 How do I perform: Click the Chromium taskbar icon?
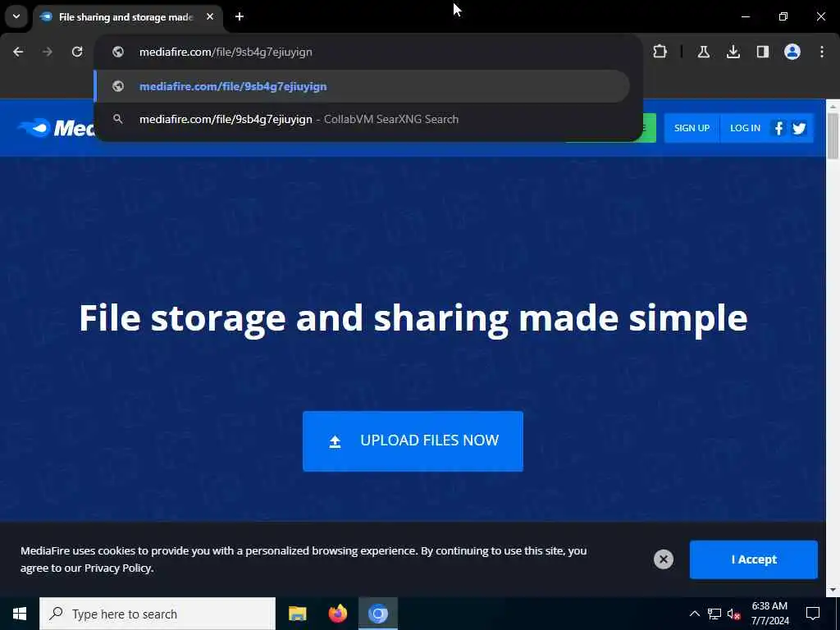(x=378, y=614)
